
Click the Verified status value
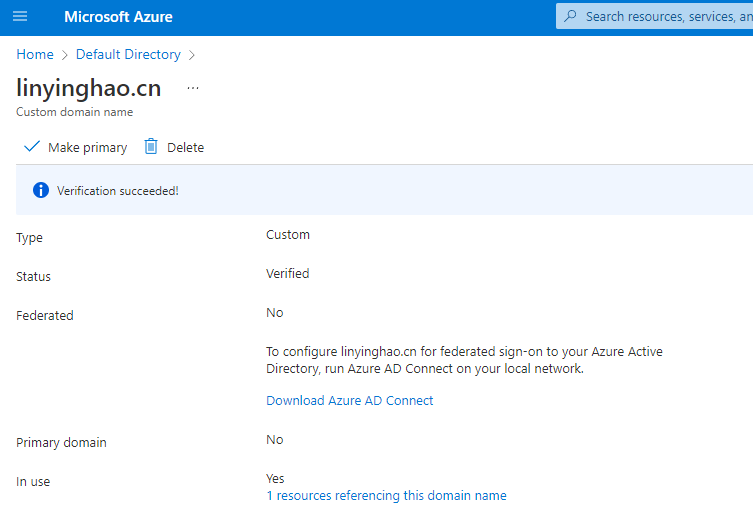[x=287, y=273]
